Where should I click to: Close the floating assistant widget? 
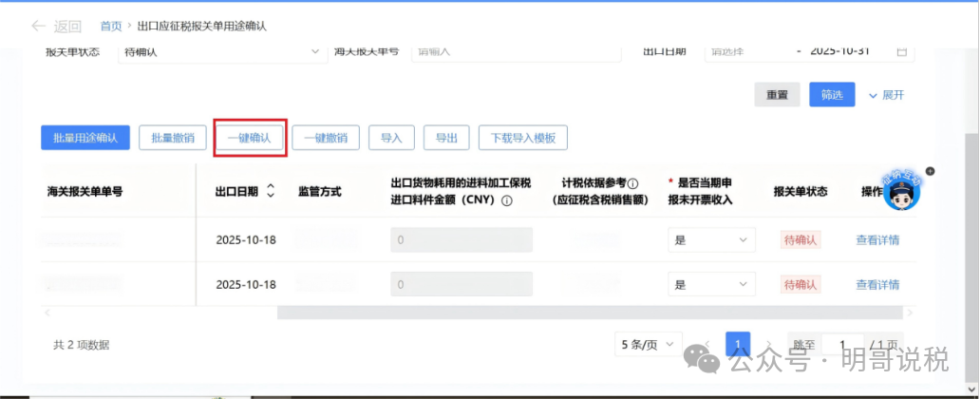coord(930,171)
